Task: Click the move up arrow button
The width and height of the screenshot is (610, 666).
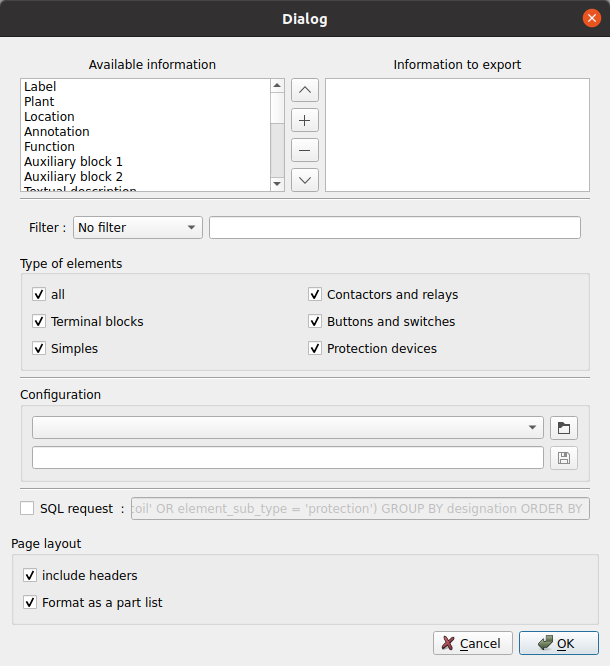Action: [x=305, y=90]
